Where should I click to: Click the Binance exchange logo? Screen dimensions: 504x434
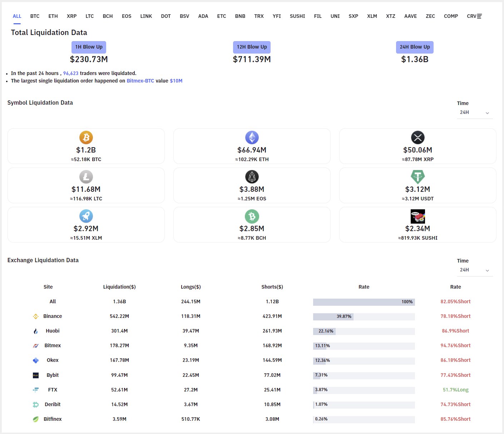pyautogui.click(x=36, y=316)
